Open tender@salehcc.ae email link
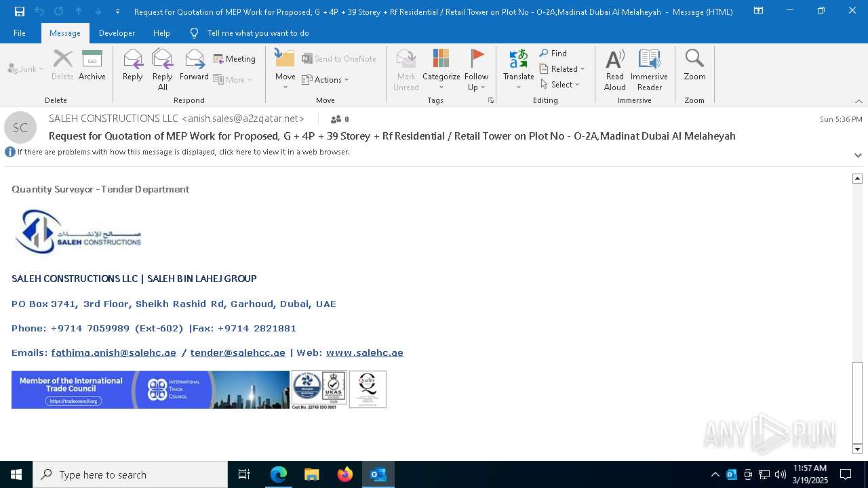Screen dimensions: 868x488 point(237,352)
